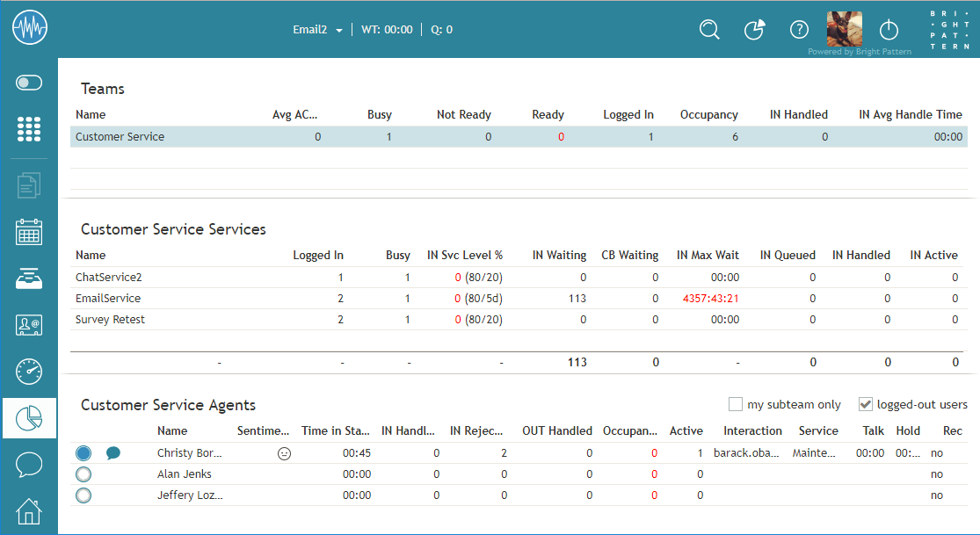The width and height of the screenshot is (980, 535).
Task: Sort agents by OUT Handled header
Action: 557,430
